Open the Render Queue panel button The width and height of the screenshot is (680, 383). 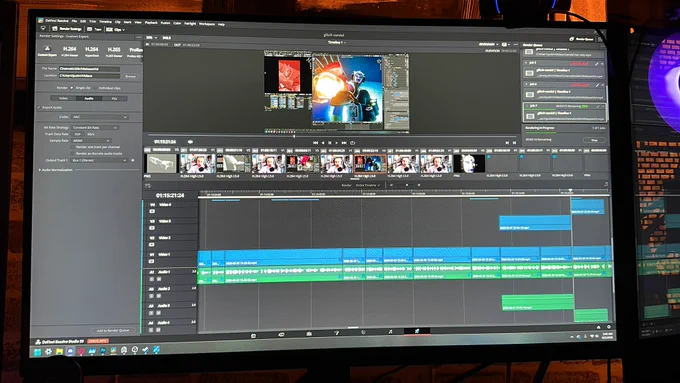coord(581,39)
